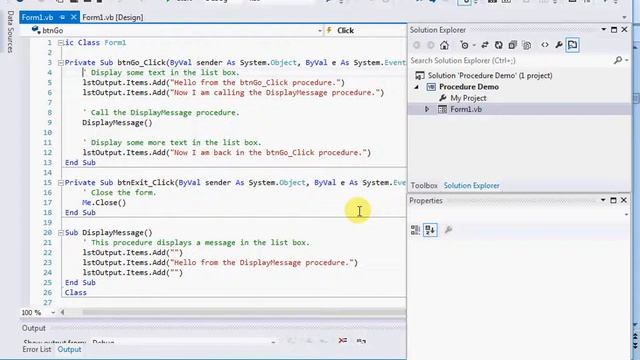This screenshot has width=640, height=360.
Task: Refresh the Solution Explorer
Action: 499,45
